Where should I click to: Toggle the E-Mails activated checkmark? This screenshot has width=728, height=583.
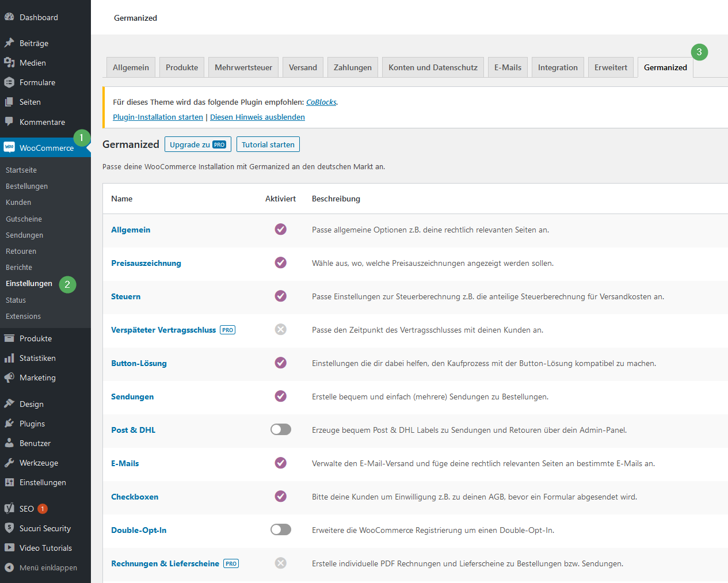[281, 463]
